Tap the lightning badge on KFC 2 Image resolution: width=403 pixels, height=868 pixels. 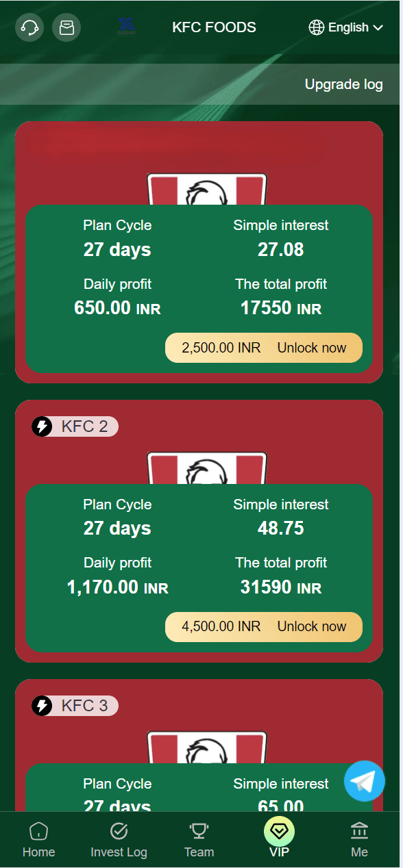pyautogui.click(x=42, y=426)
